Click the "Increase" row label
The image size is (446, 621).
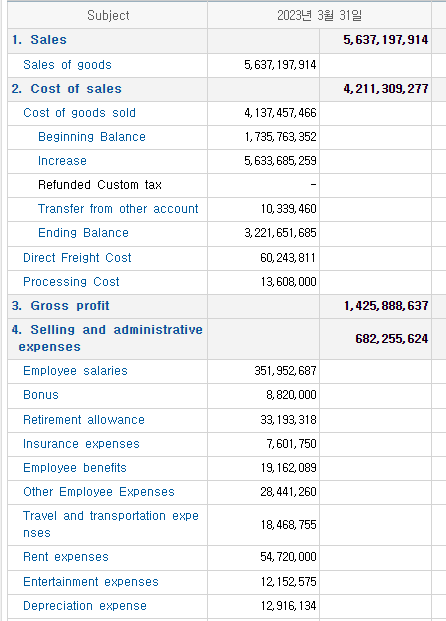[62, 161]
